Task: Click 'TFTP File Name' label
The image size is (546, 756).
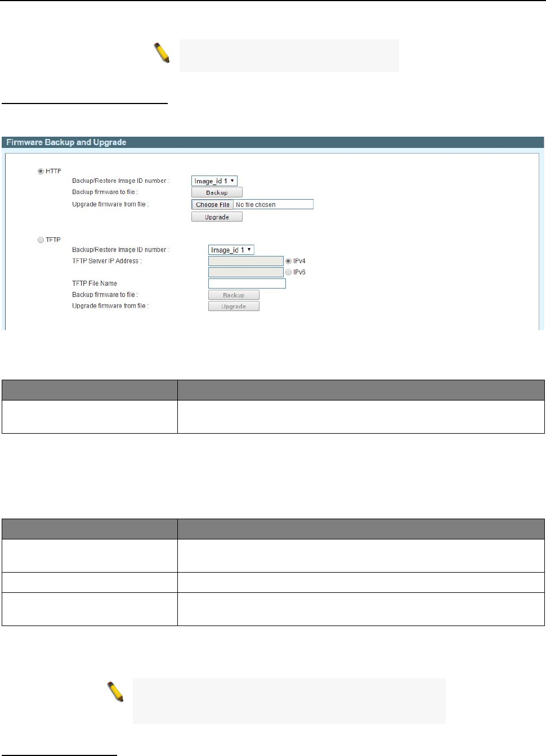Action: coord(95,283)
